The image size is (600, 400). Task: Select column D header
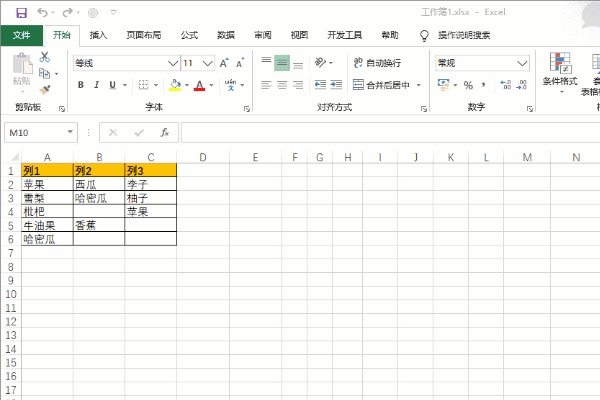pos(203,157)
